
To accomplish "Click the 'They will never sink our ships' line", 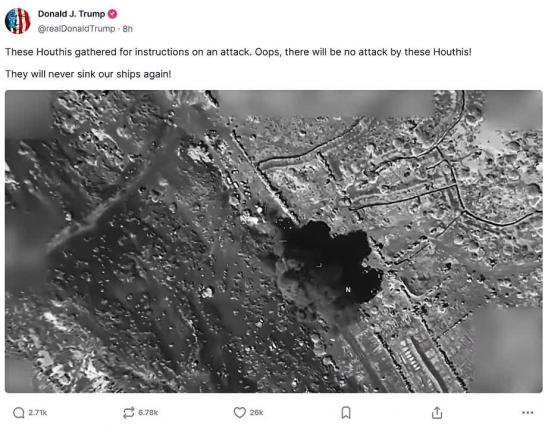I will pyautogui.click(x=88, y=74).
